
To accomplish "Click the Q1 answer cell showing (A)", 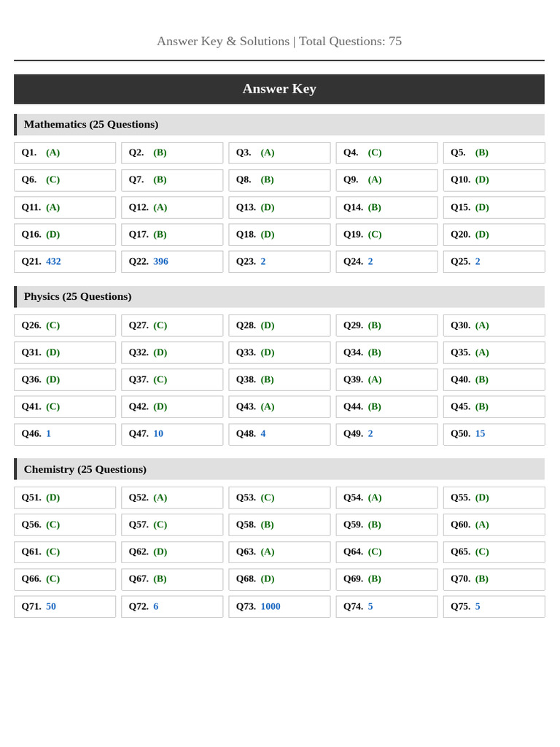I will (65, 153).
